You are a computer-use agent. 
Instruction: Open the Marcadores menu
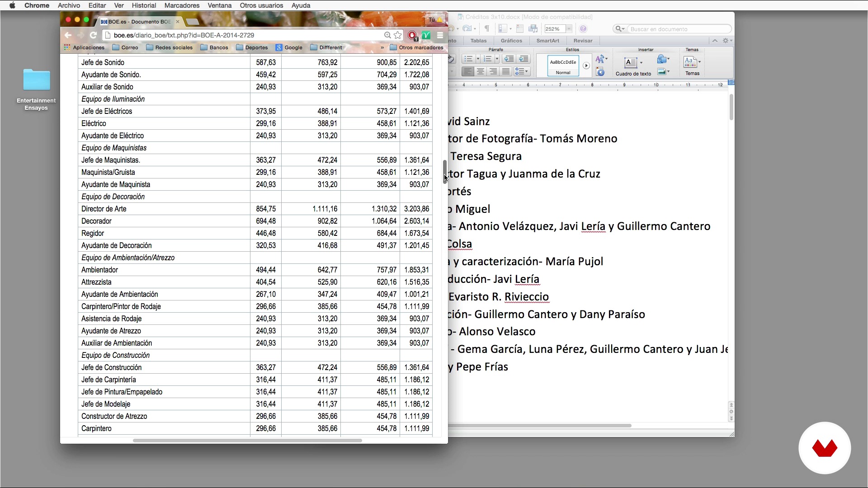click(x=182, y=5)
